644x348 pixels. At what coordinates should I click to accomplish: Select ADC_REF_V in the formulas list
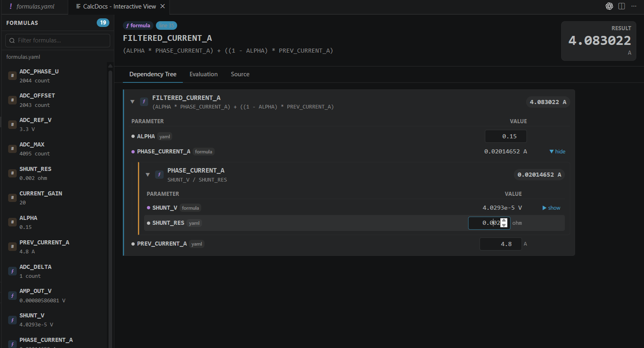coord(55,124)
